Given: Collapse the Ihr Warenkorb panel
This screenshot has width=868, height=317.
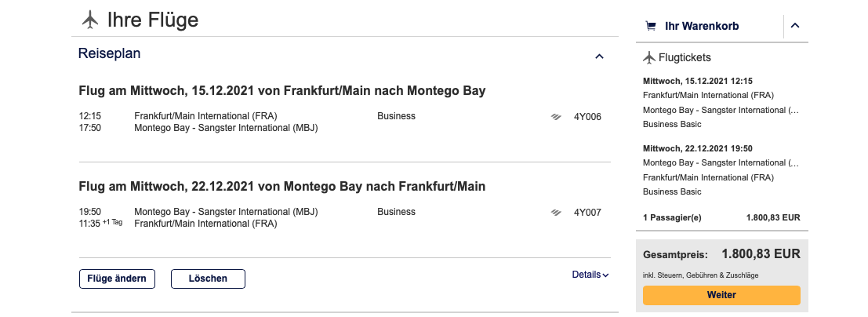Looking at the screenshot, I should coord(795,26).
